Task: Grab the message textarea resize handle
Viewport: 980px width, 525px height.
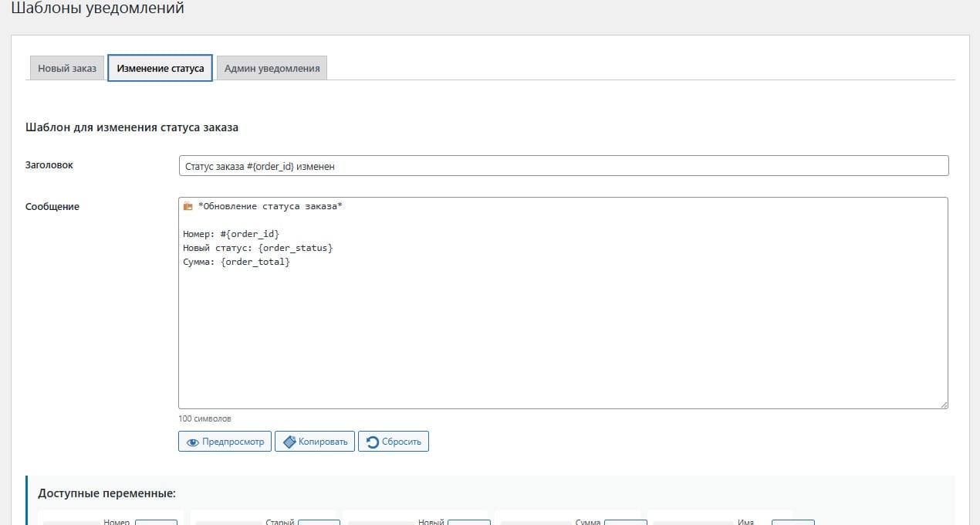Action: [x=944, y=404]
